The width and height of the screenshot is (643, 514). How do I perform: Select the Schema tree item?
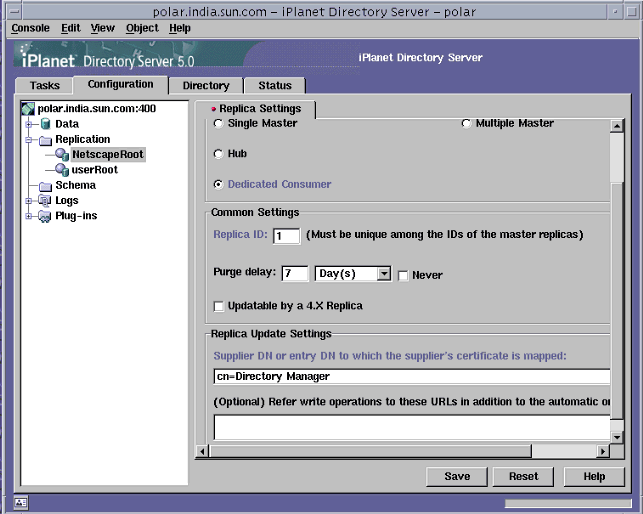[75, 185]
